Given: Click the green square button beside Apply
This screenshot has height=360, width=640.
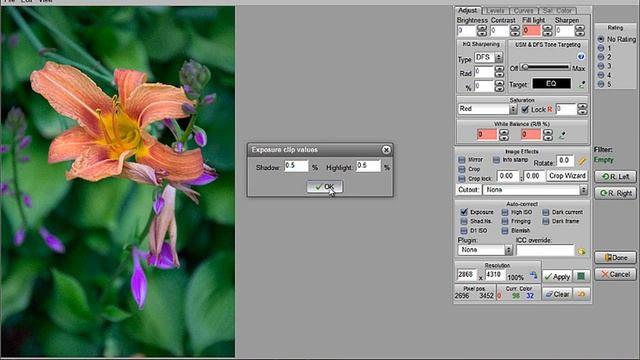Looking at the screenshot, I should 581,276.
